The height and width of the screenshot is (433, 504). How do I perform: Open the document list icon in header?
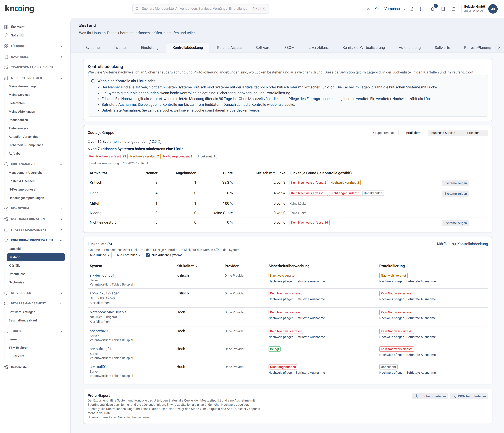pos(443,9)
